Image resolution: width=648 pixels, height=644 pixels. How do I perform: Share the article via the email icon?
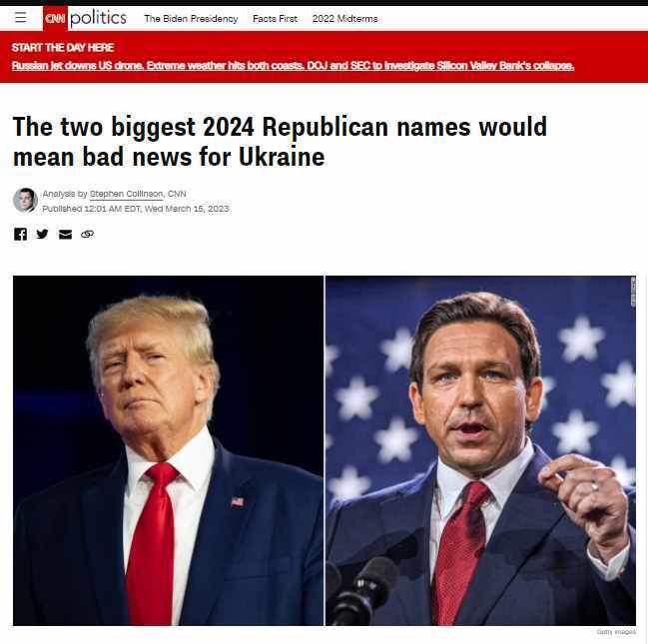coord(65,235)
